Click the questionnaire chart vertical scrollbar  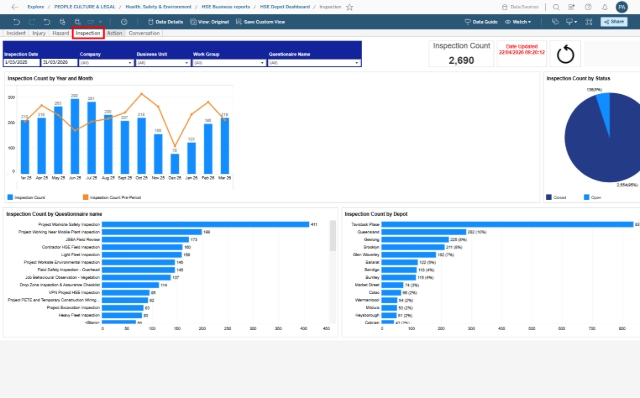333,236
